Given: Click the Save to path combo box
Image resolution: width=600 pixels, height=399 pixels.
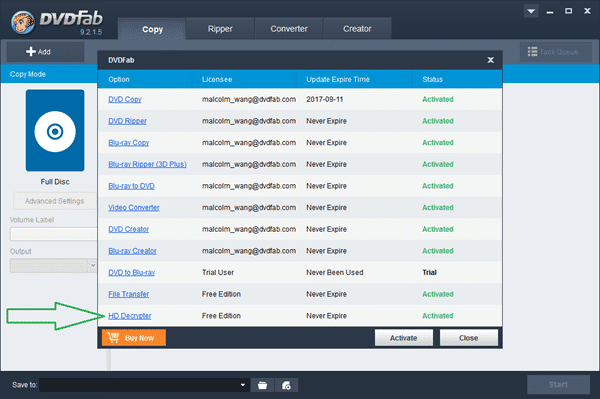Looking at the screenshot, I should [x=144, y=385].
